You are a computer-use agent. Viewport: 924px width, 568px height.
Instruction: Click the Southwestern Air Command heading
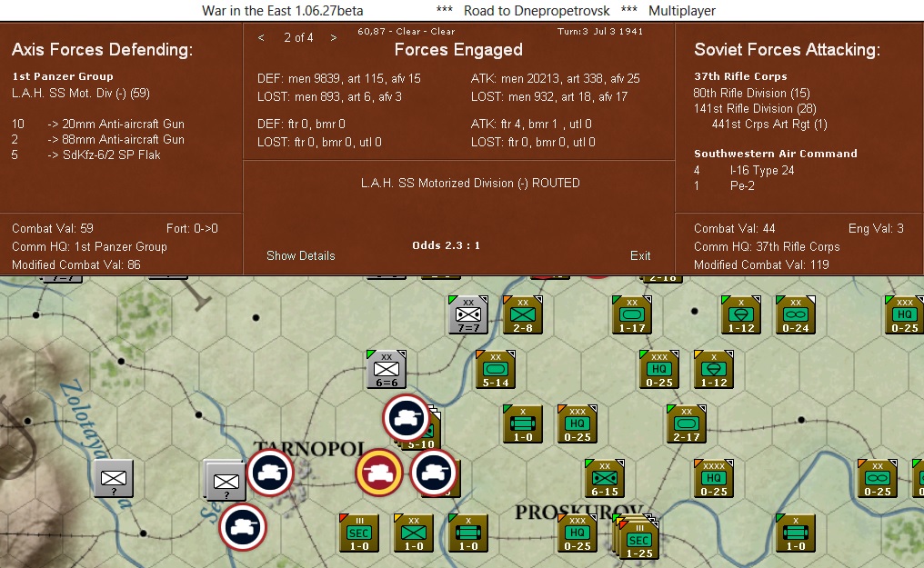[776, 154]
